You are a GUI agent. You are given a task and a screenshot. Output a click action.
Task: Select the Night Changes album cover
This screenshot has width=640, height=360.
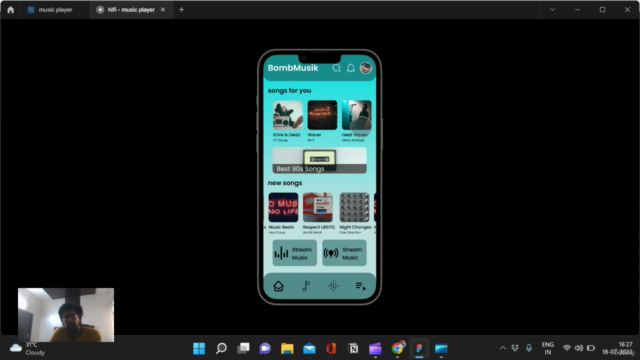(354, 207)
